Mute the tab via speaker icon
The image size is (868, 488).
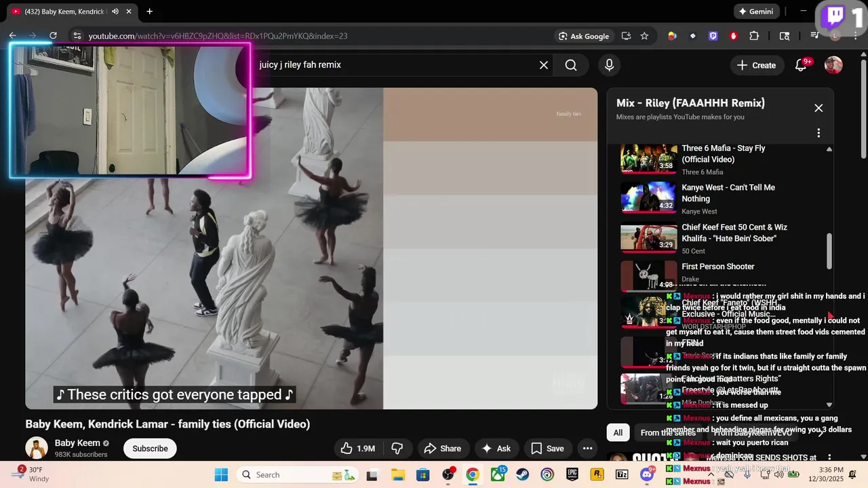click(115, 12)
